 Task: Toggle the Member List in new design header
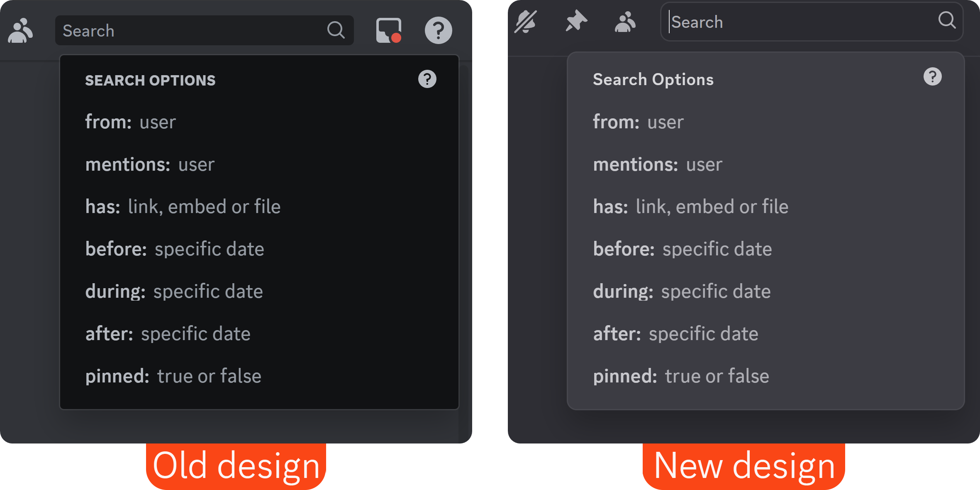point(625,22)
